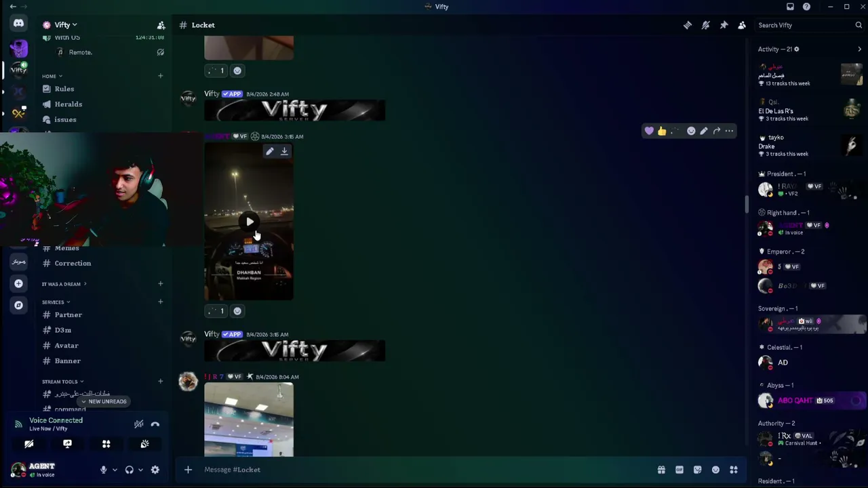Open User Settings gear
The width and height of the screenshot is (868, 488).
(155, 470)
